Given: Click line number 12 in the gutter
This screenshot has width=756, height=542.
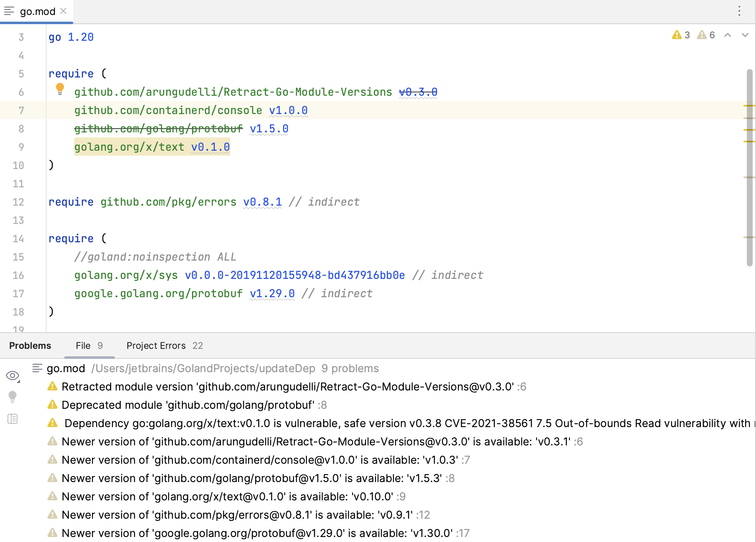Looking at the screenshot, I should (18, 202).
